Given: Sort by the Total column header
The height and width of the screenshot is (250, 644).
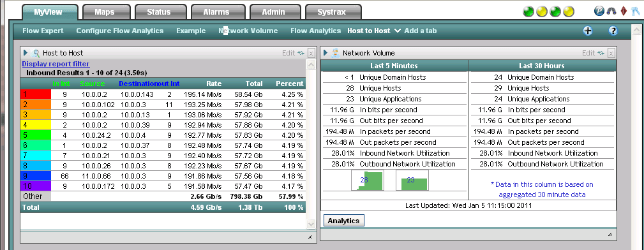Looking at the screenshot, I should point(254,84).
